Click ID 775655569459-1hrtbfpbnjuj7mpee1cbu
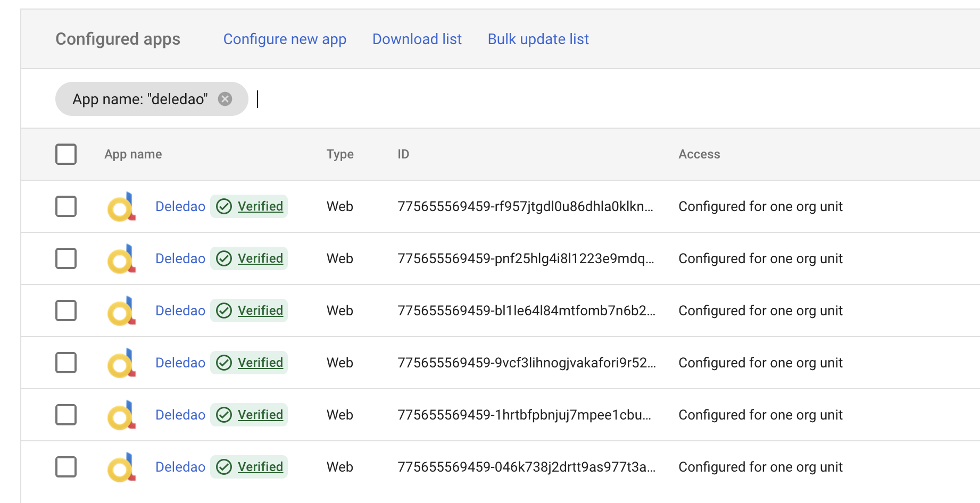The height and width of the screenshot is (503, 980). tap(524, 415)
